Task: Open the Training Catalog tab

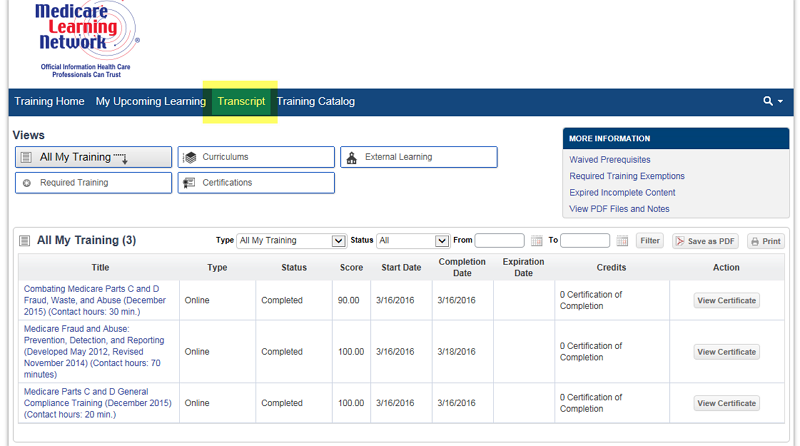Action: point(315,101)
